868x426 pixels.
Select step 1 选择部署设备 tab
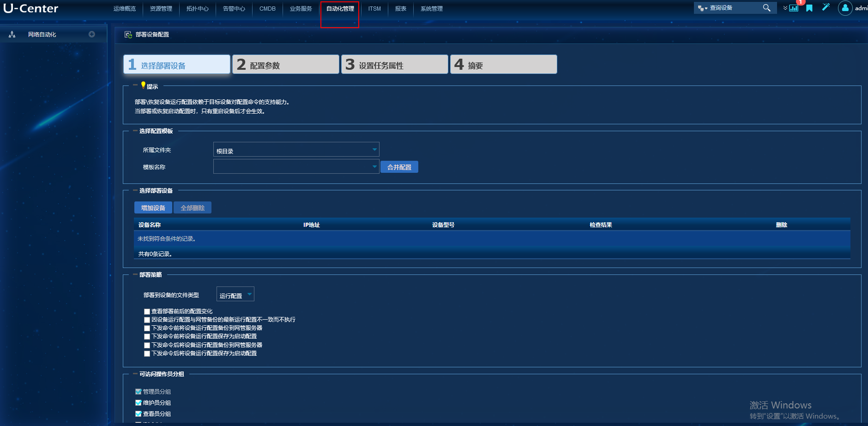177,64
